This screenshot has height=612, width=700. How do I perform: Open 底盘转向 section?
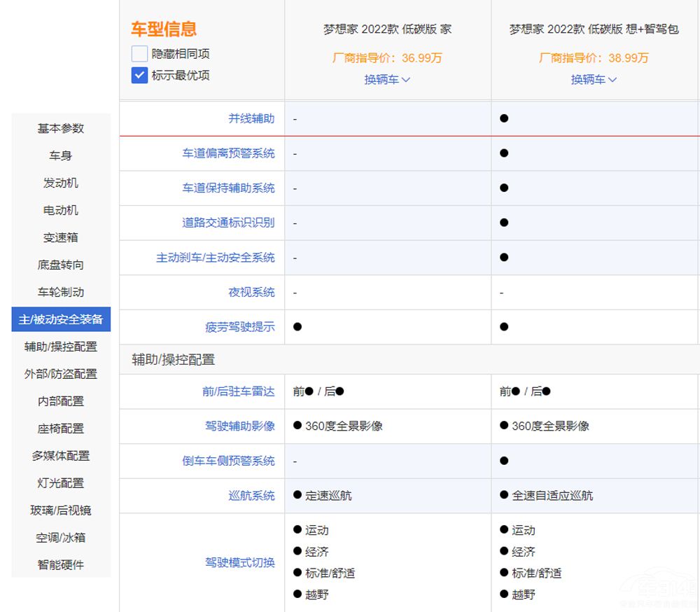(x=61, y=265)
